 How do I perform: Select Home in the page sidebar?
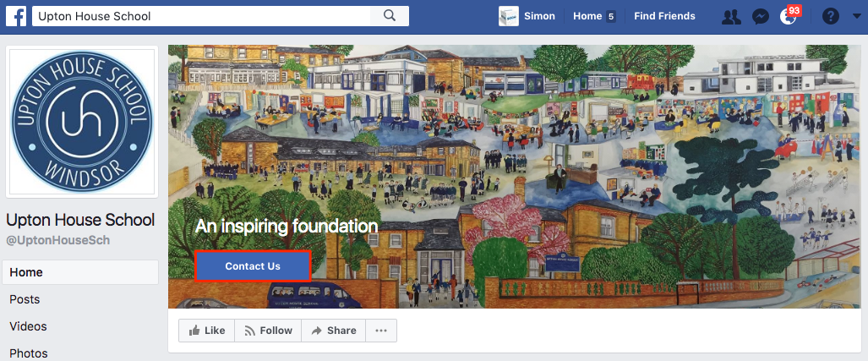click(x=80, y=272)
